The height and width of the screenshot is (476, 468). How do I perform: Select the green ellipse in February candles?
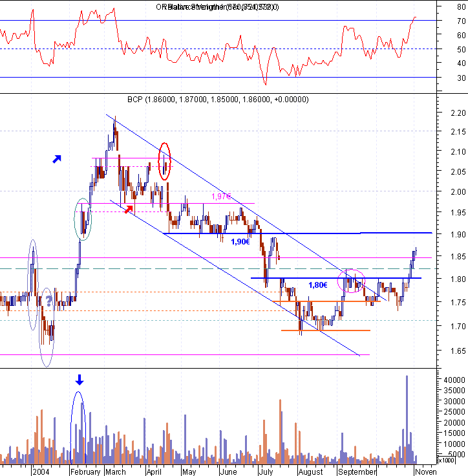(83, 219)
